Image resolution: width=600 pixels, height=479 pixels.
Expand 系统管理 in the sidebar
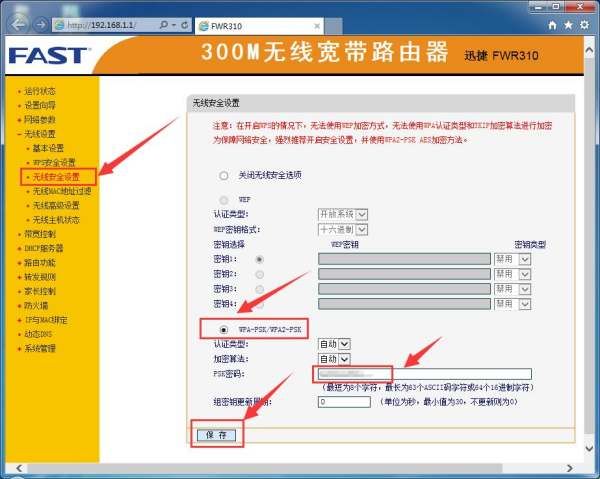tap(40, 348)
